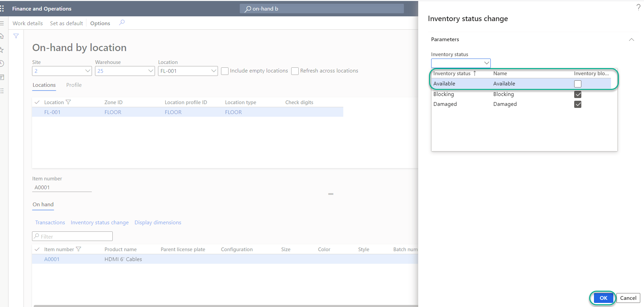
Task: Open the Warehouse dropdown
Action: pyautogui.click(x=151, y=71)
